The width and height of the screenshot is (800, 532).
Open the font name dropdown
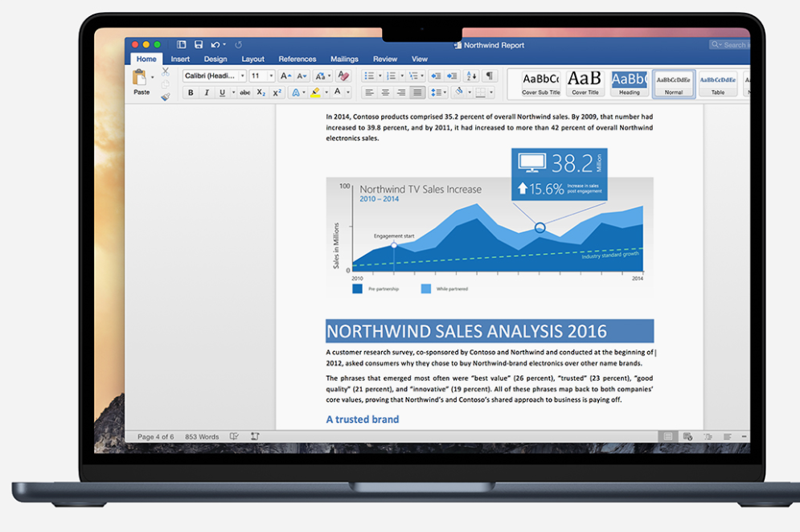click(242, 76)
